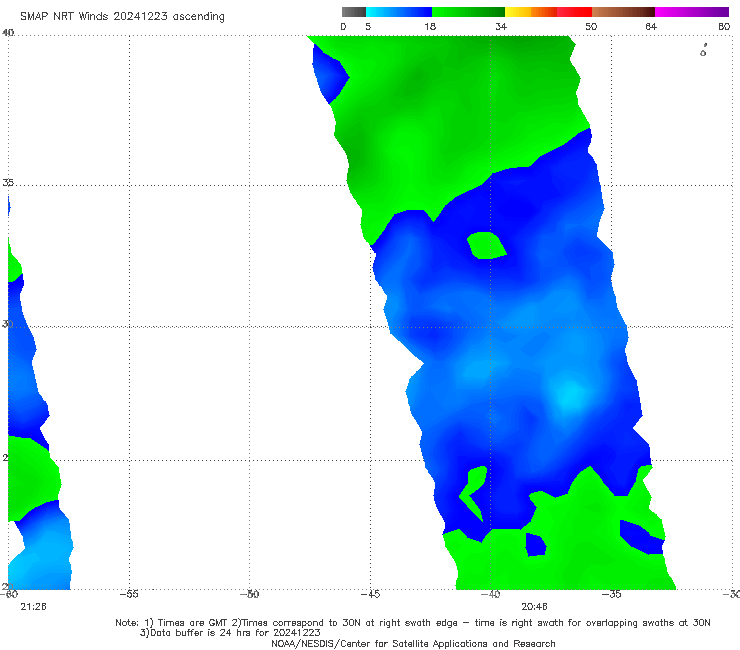Click the swath time "21:26"
Viewport: 740px width, 650px height.
(x=34, y=607)
